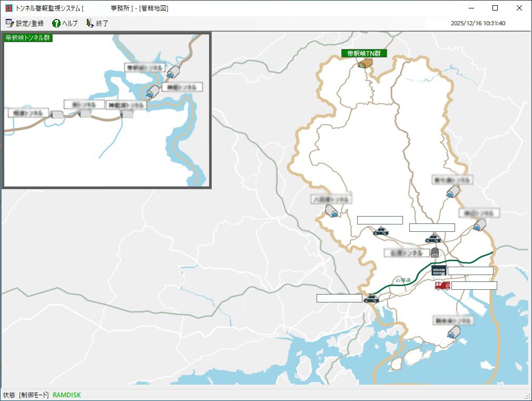This screenshot has height=401, width=532.
Task: Click the rightmost police car icon
Action: pos(432,238)
